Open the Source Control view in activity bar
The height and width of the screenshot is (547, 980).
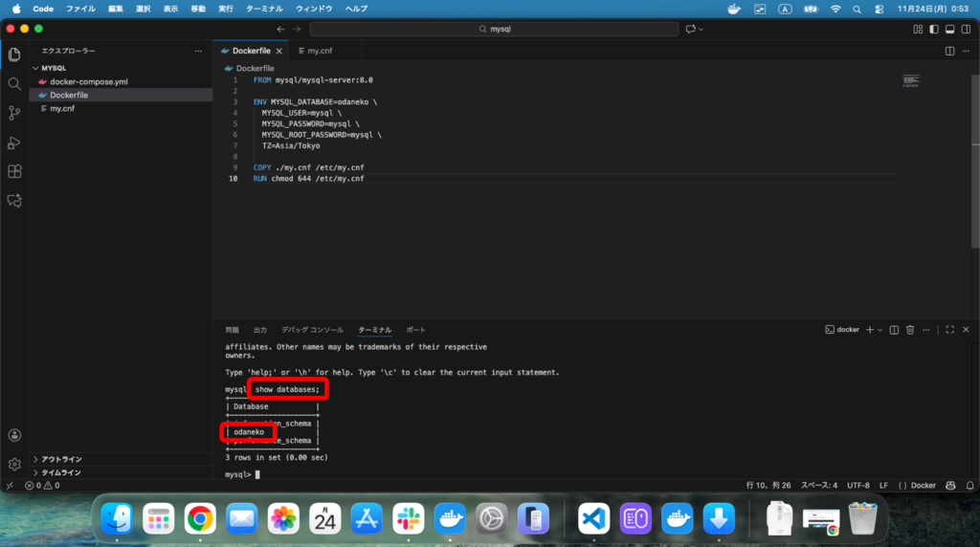14,113
